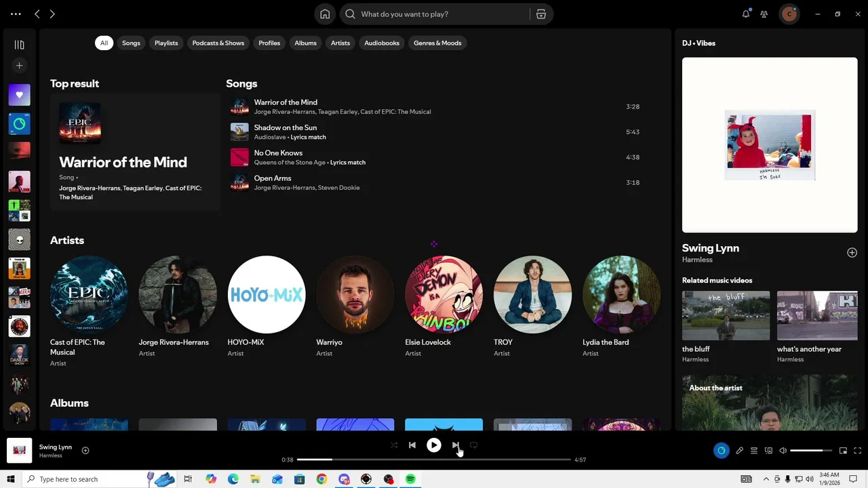Screen dimensions: 868x488
Task: Filter results by Genres & Moods
Action: click(x=437, y=43)
